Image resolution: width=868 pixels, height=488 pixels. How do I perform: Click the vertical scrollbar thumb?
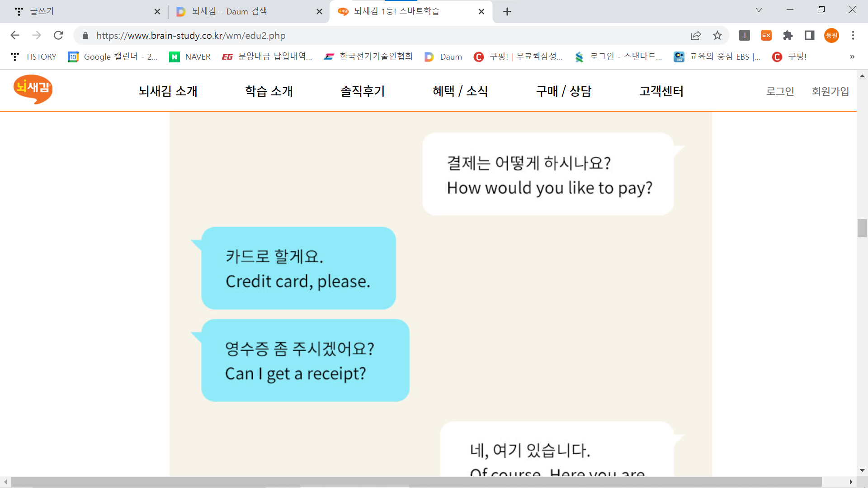(862, 228)
